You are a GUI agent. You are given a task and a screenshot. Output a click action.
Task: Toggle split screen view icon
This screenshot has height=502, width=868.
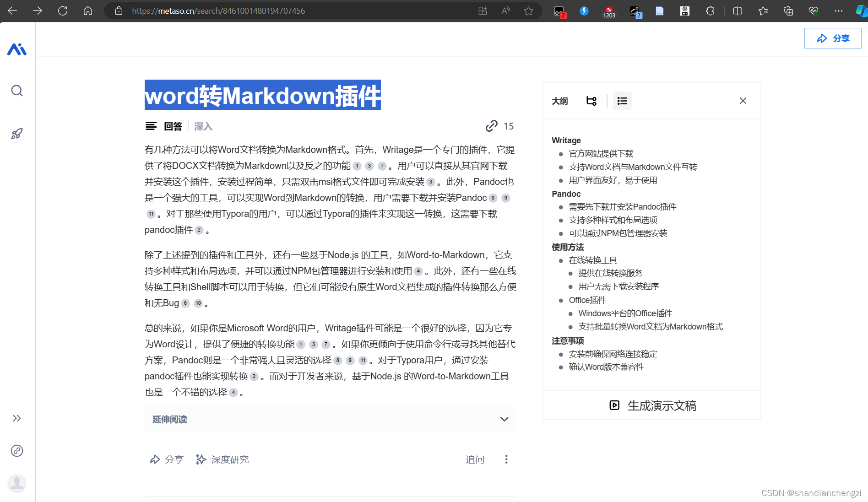738,11
